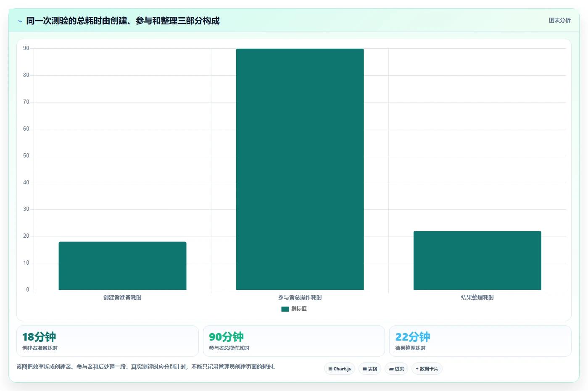Select the 数据卡片 tag chip
Image resolution: width=588 pixels, height=391 pixels.
(x=427, y=369)
